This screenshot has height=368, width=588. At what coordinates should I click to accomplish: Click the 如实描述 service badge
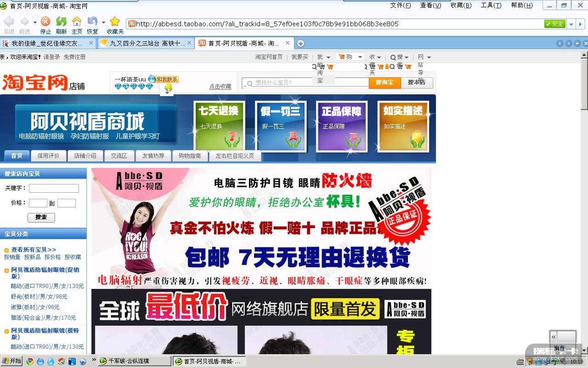403,126
